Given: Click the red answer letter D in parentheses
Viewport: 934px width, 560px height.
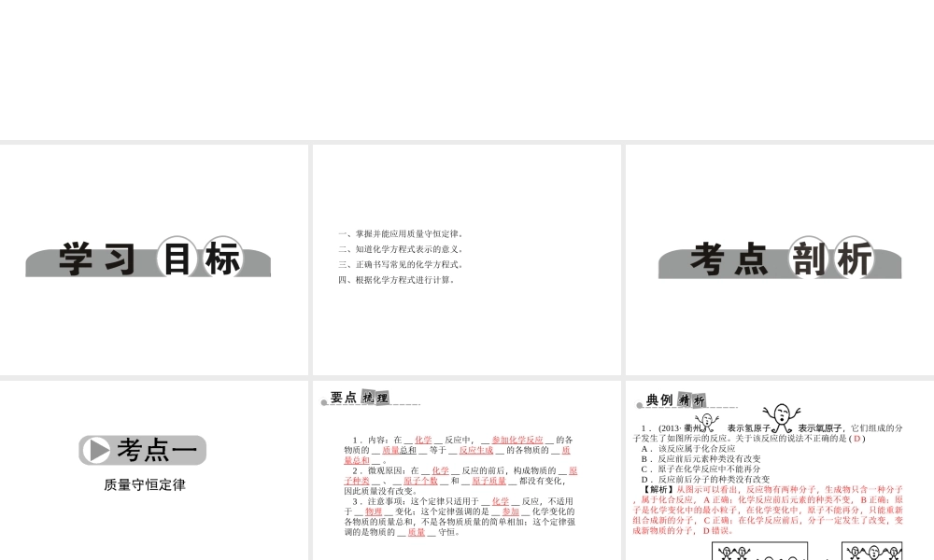Looking at the screenshot, I should pos(857,439).
